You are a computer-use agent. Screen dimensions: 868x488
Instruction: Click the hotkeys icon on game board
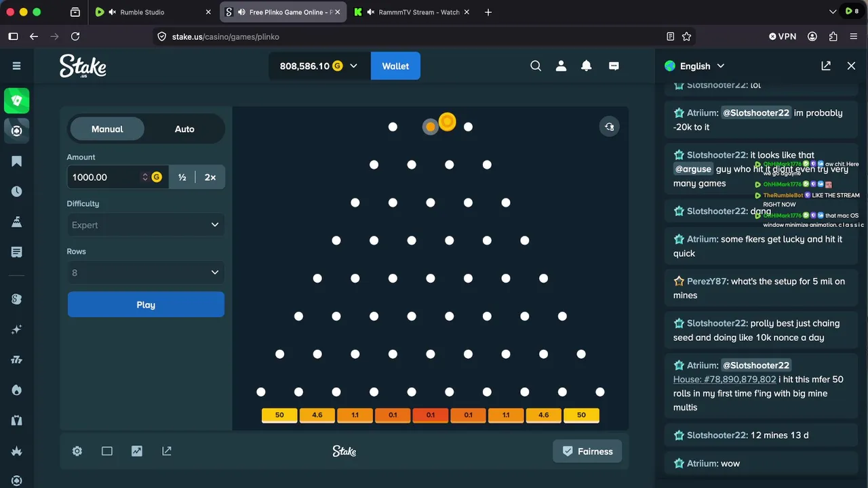tap(609, 127)
